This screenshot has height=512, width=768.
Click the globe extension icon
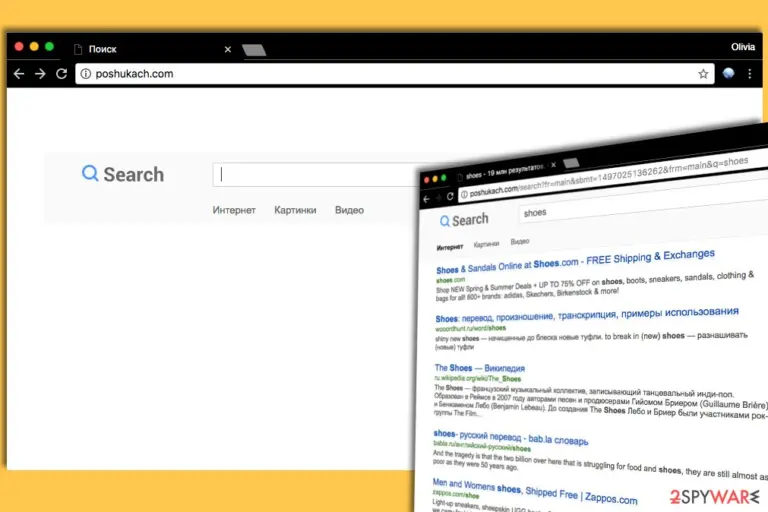coord(729,73)
